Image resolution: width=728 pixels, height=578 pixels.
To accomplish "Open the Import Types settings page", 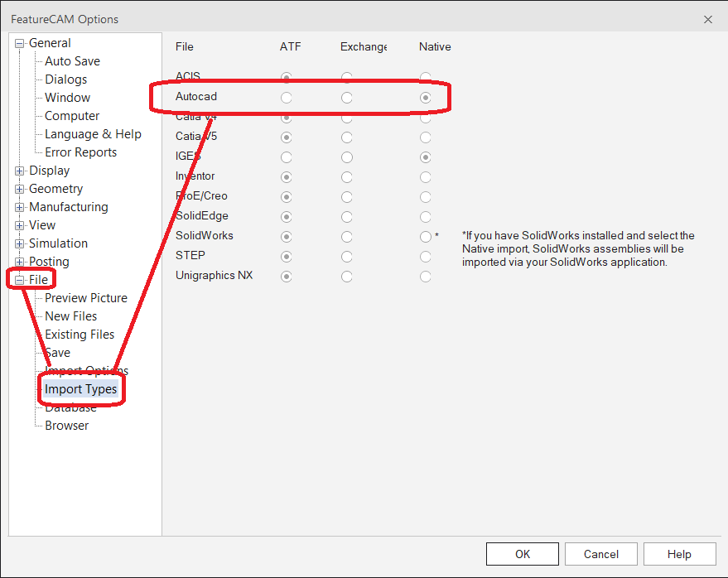I will point(81,388).
